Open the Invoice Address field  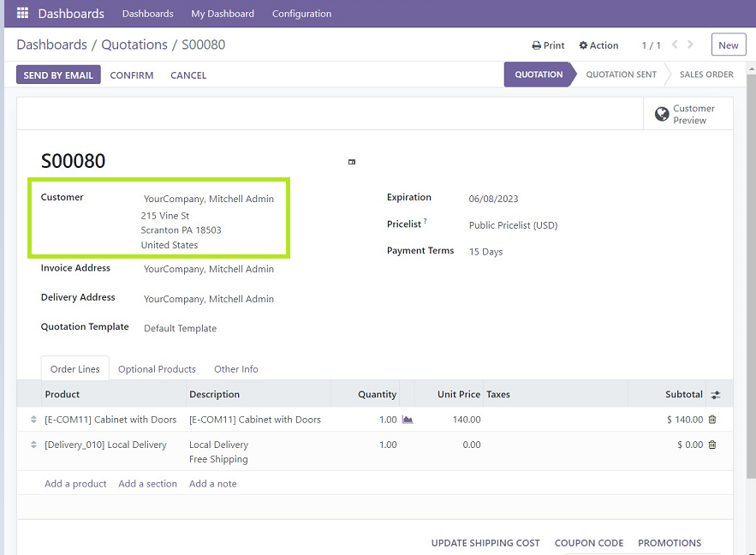point(209,269)
